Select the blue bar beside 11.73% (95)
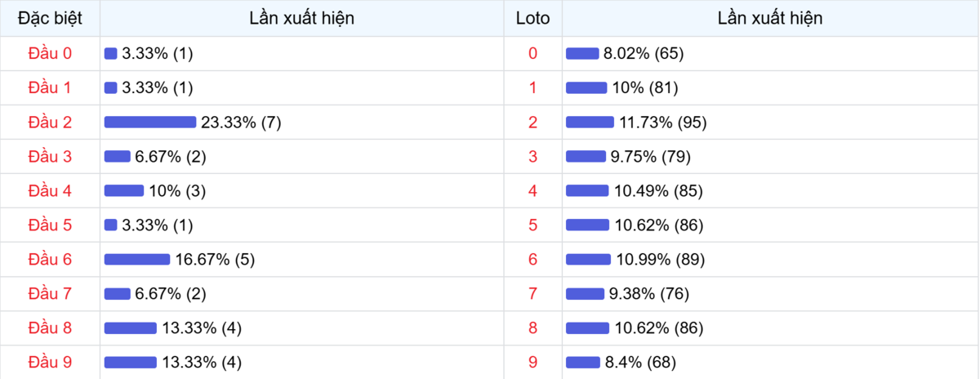980x379 pixels. tap(590, 123)
